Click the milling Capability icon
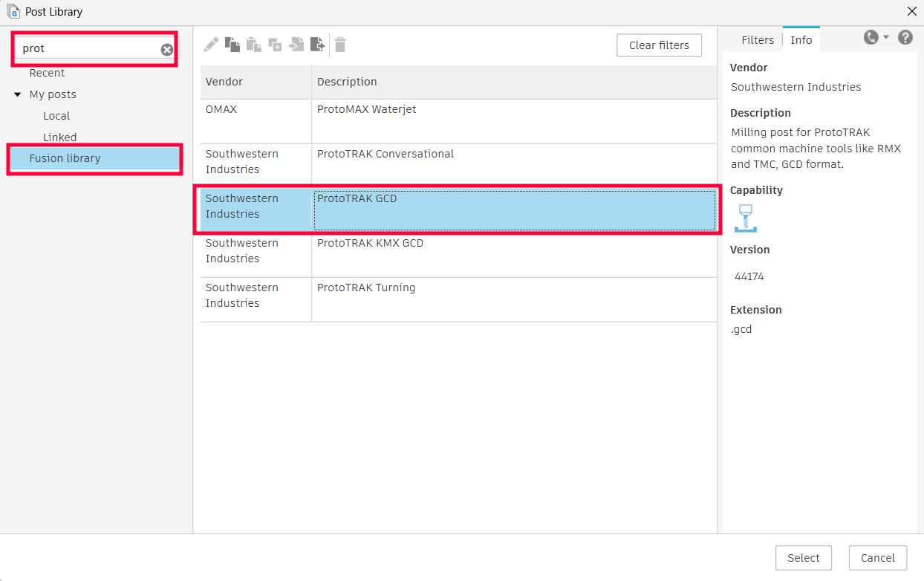 745,218
